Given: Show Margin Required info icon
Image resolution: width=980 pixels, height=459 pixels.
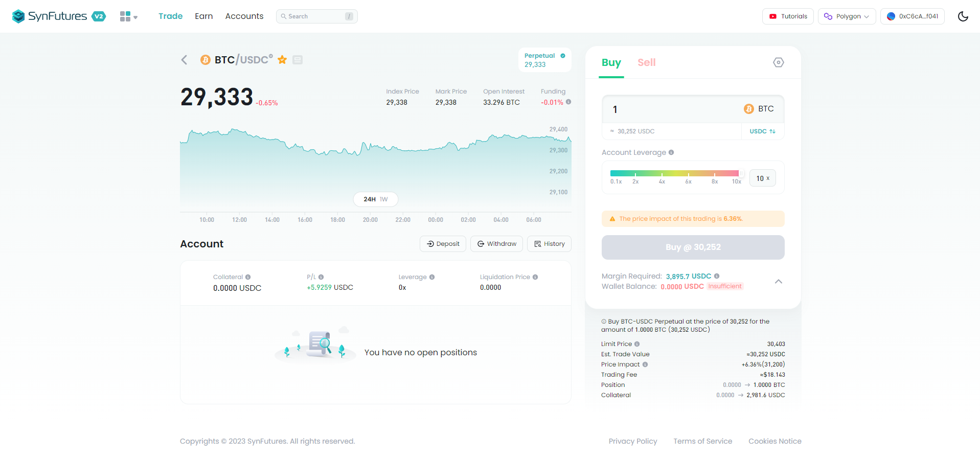Looking at the screenshot, I should (x=717, y=276).
